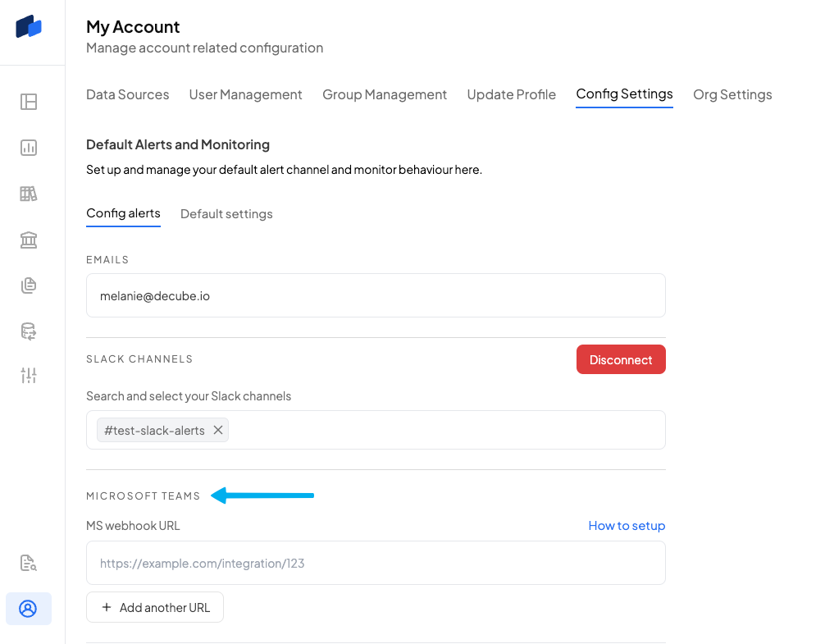Open the catalog books icon in the sidebar

point(29,194)
